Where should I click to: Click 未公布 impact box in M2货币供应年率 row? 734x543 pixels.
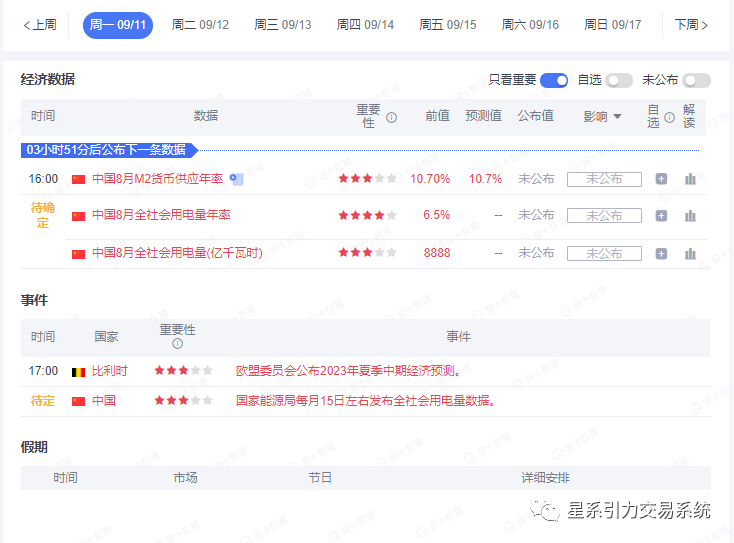(x=604, y=179)
